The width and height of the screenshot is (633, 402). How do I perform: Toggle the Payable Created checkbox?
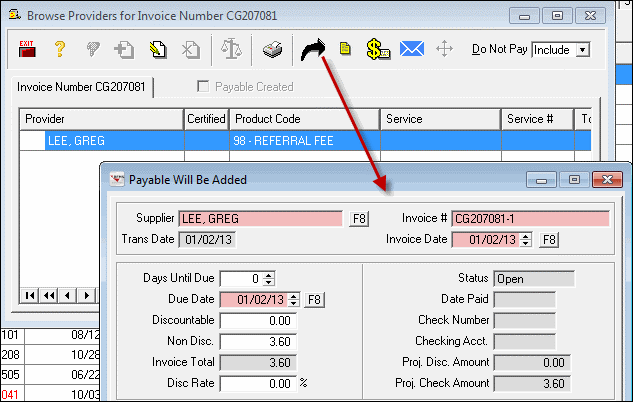click(x=203, y=86)
